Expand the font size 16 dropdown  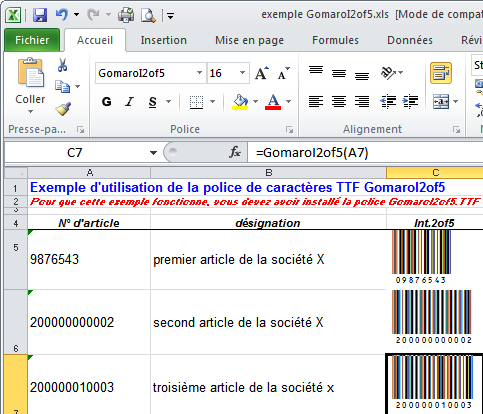point(243,73)
